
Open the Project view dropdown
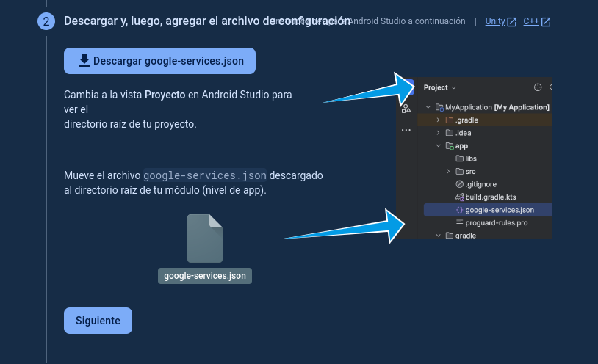[440, 87]
